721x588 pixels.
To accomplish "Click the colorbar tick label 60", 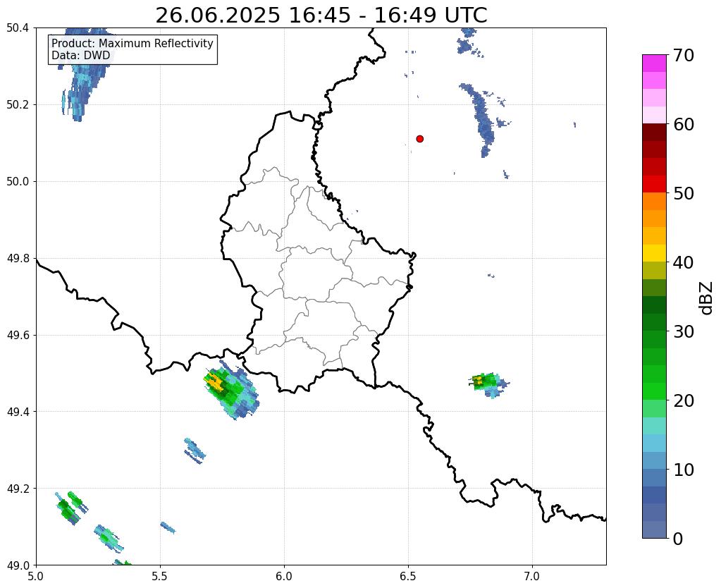I will pyautogui.click(x=684, y=124).
